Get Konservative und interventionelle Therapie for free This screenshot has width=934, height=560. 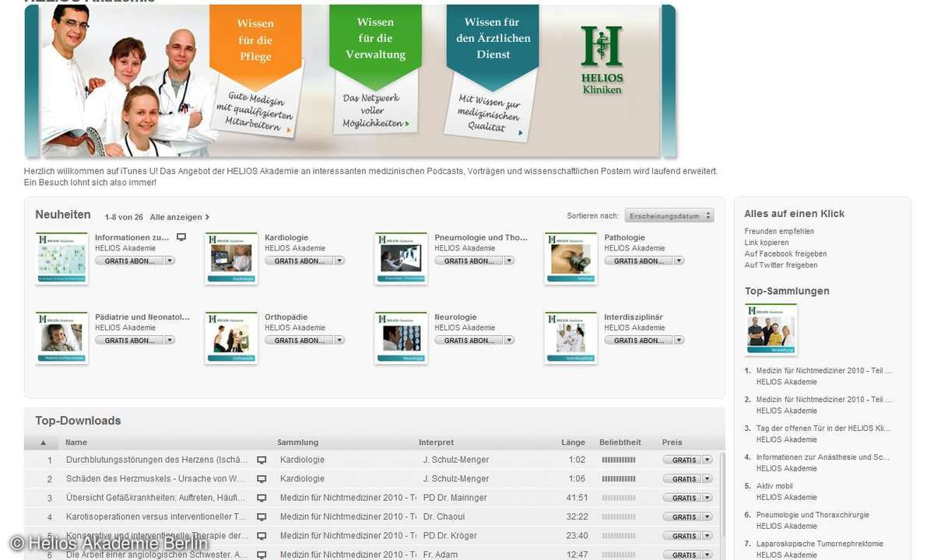click(683, 536)
